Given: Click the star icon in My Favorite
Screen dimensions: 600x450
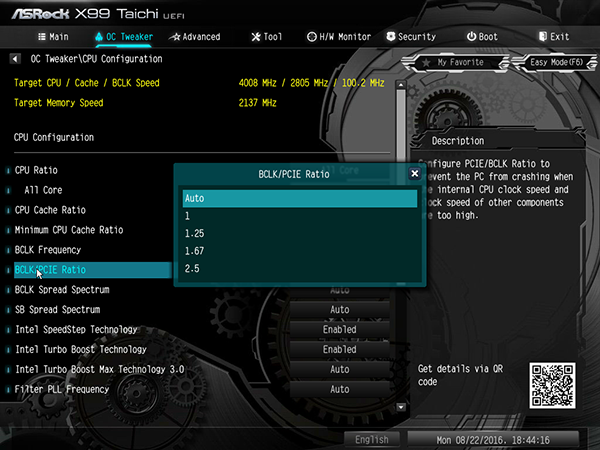Looking at the screenshot, I should click(x=426, y=62).
